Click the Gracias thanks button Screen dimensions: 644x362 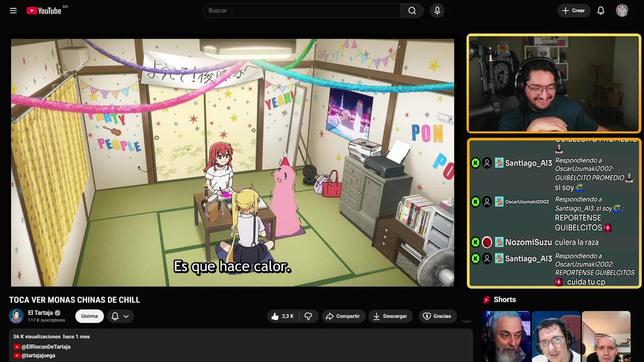pos(437,316)
